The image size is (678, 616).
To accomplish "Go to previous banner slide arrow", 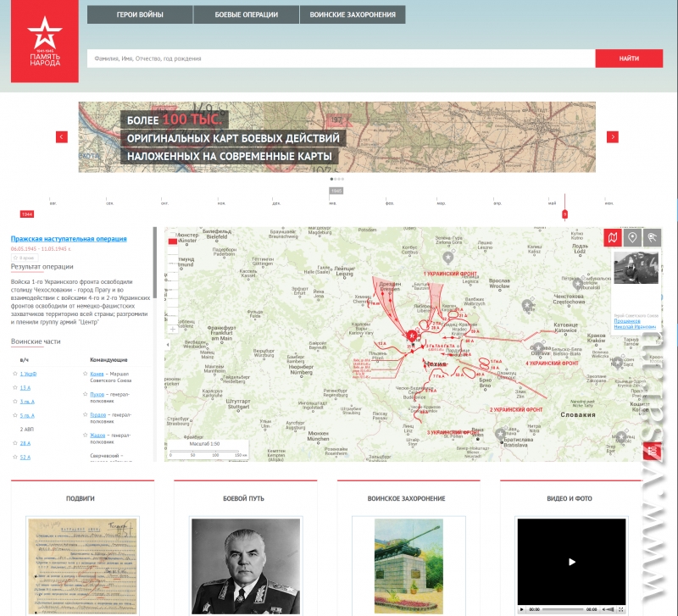I will pos(62,137).
